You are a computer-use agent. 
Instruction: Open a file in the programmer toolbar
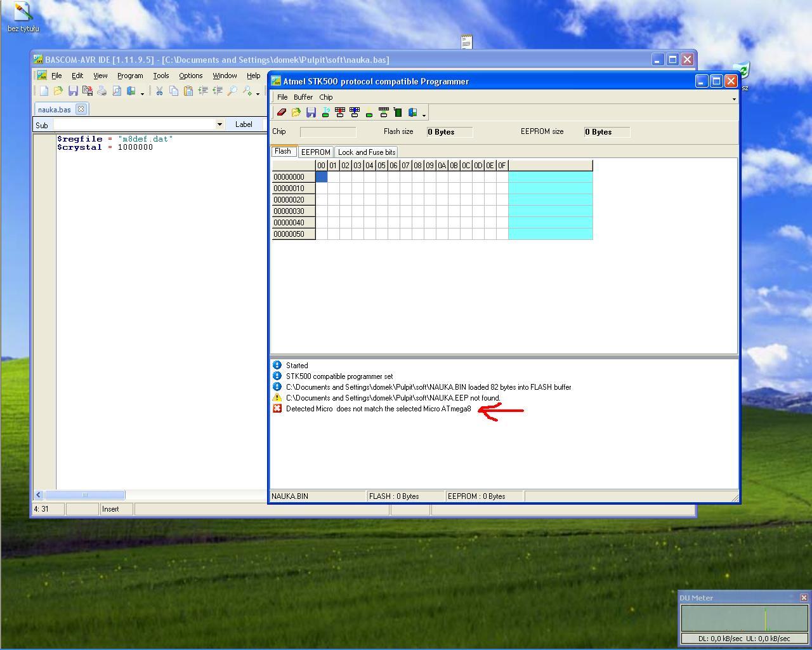[x=296, y=112]
